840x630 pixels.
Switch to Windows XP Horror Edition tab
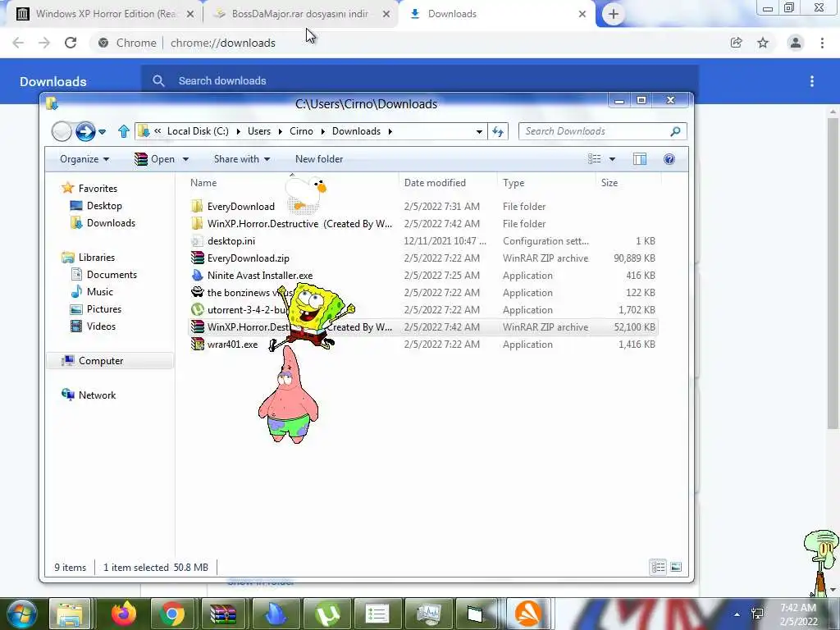click(105, 14)
